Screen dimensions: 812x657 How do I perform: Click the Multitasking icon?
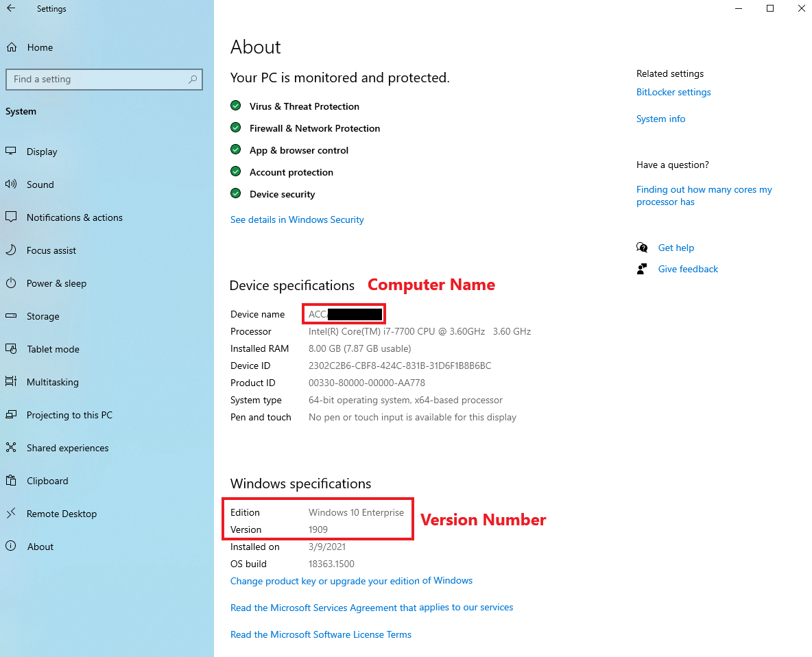[x=11, y=381]
